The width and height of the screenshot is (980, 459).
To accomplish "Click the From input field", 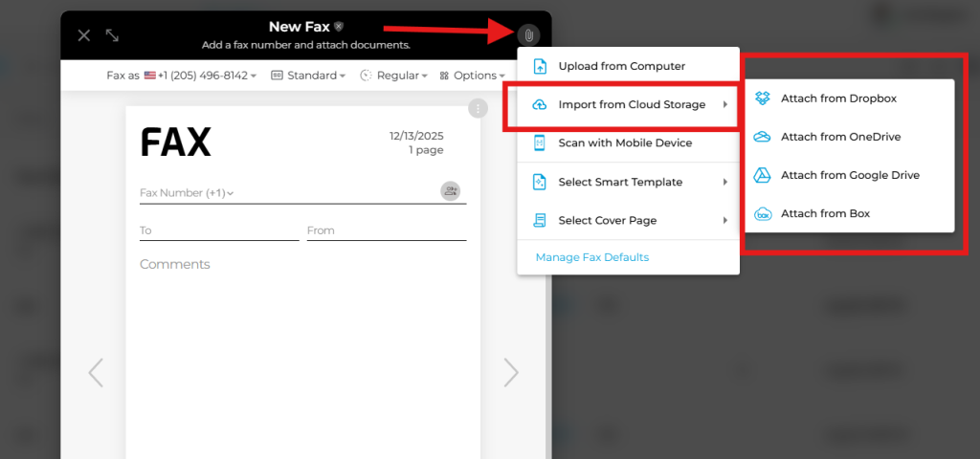I will 387,230.
